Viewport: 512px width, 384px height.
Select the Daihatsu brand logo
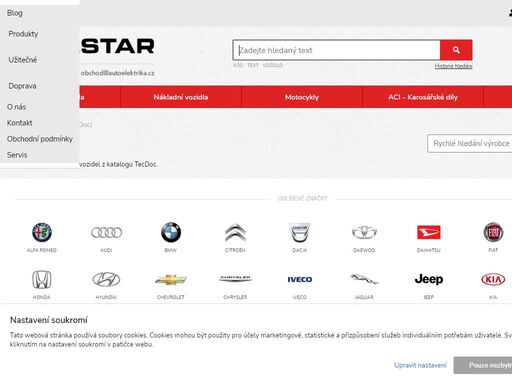[429, 232]
